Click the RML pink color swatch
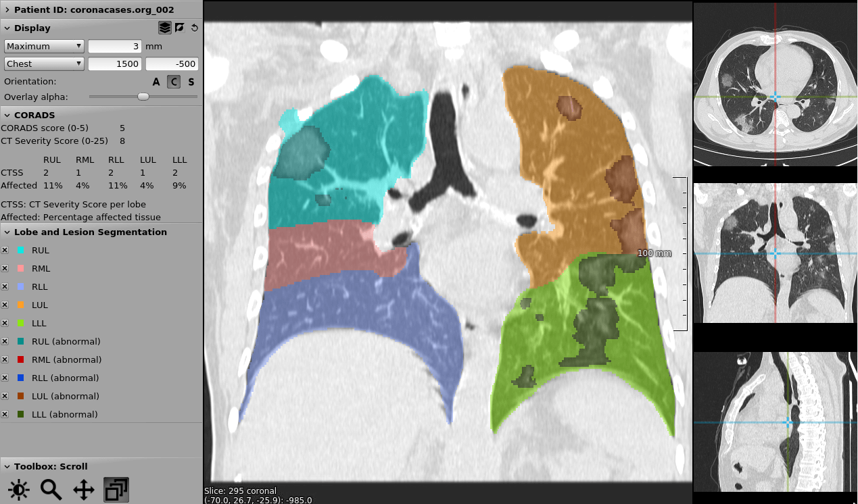 21,268
